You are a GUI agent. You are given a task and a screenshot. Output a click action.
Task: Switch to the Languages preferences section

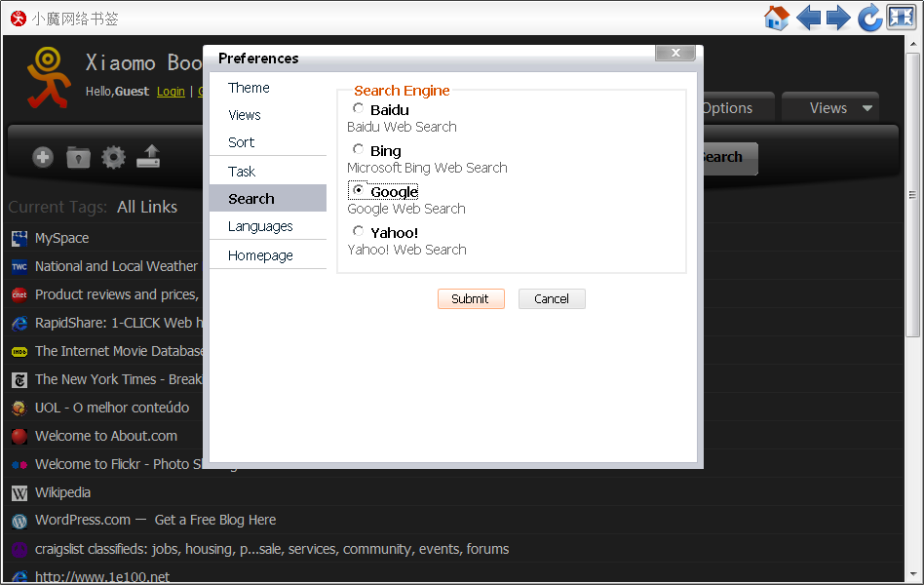coord(260,226)
